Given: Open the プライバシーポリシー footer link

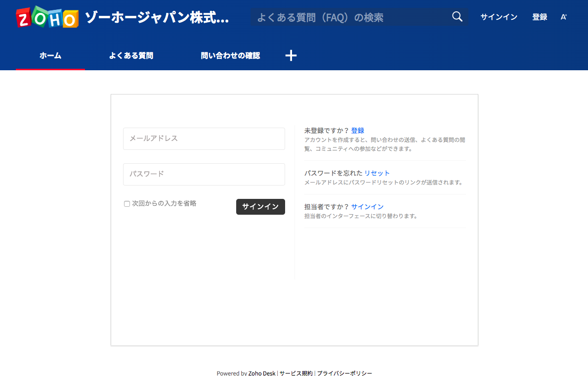Looking at the screenshot, I should [344, 373].
